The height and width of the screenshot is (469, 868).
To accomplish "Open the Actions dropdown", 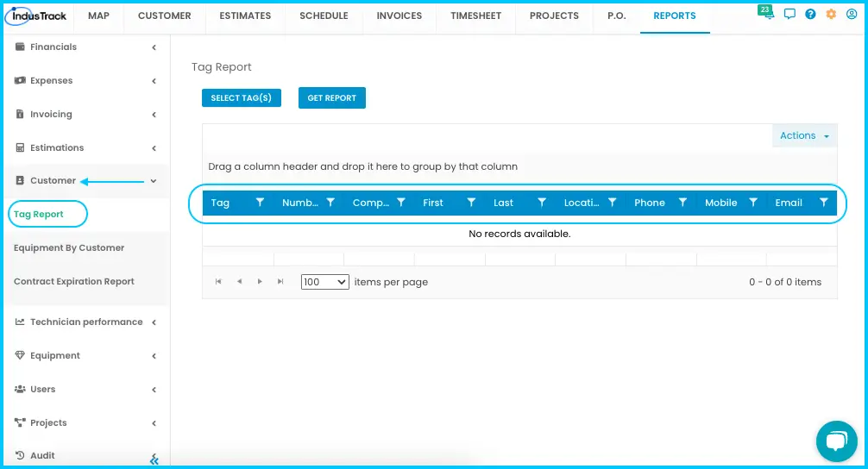I will [x=804, y=135].
